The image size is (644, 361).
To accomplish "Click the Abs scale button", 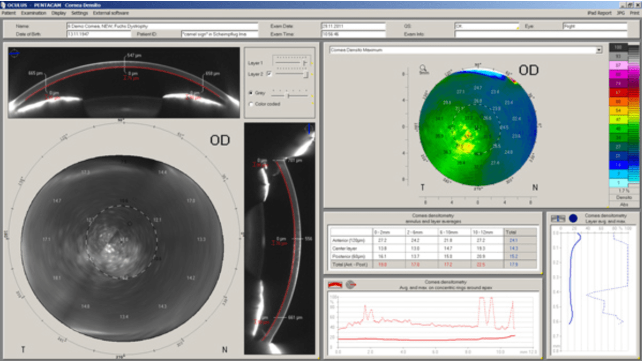I will tap(624, 204).
